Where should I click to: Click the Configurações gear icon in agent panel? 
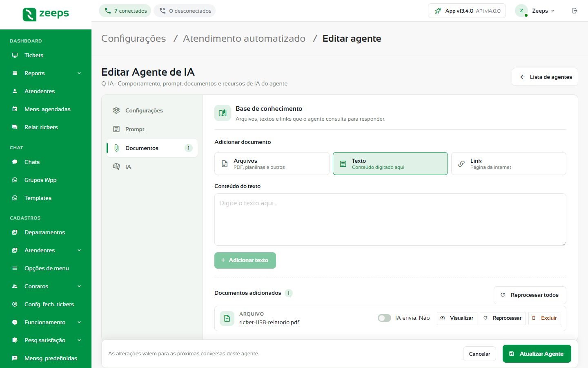(x=116, y=110)
